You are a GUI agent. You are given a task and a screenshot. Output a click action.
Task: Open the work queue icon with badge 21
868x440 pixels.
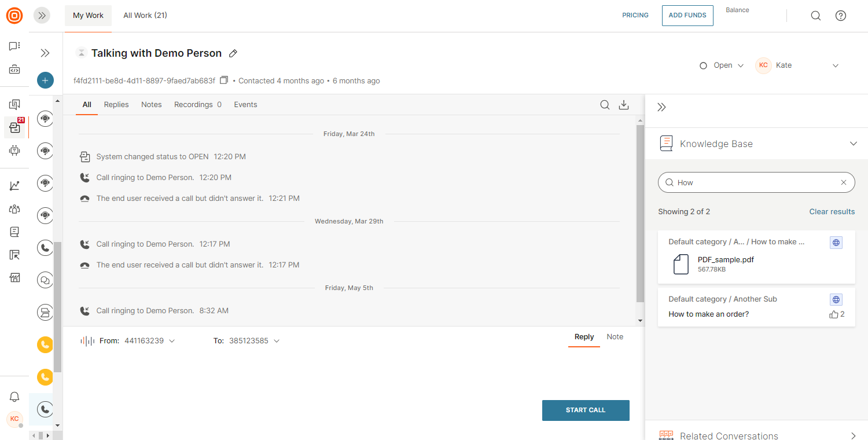[x=15, y=127]
